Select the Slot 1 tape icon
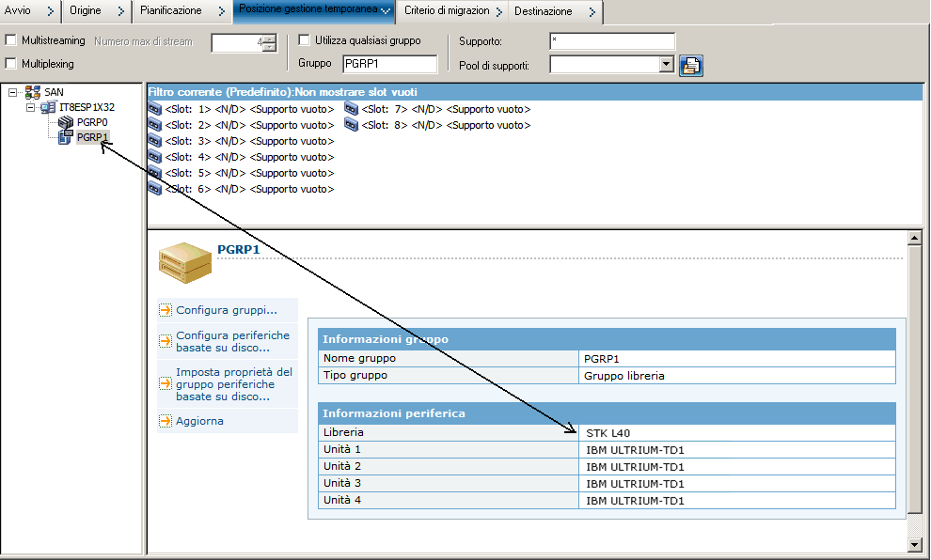Screen dimensions: 931x560 pos(155,109)
